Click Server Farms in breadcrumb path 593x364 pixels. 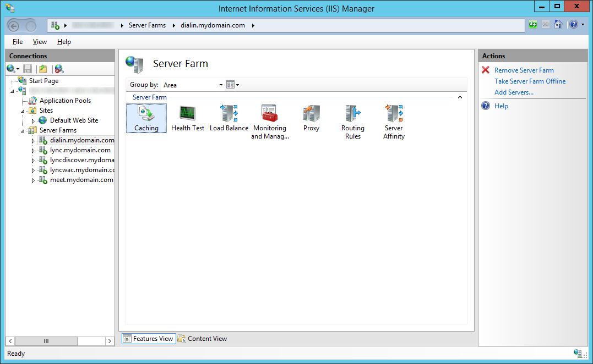pyautogui.click(x=147, y=25)
